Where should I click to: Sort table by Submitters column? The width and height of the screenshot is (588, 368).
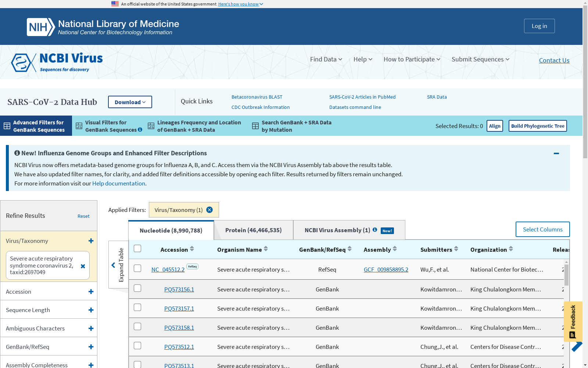pyautogui.click(x=456, y=249)
